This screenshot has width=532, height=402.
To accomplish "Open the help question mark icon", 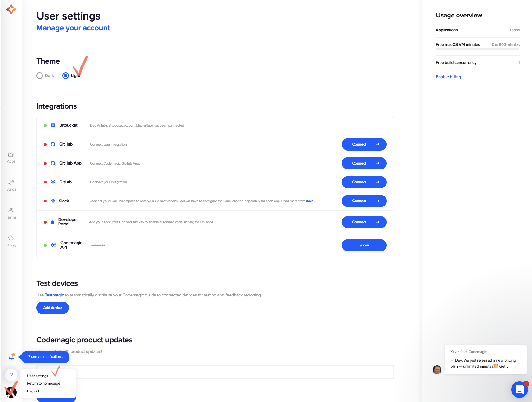I will (x=11, y=375).
